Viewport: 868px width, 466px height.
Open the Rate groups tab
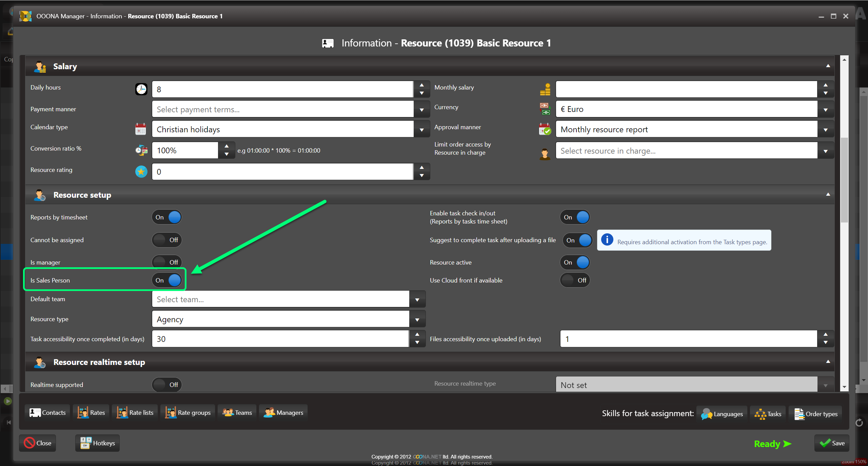point(188,413)
